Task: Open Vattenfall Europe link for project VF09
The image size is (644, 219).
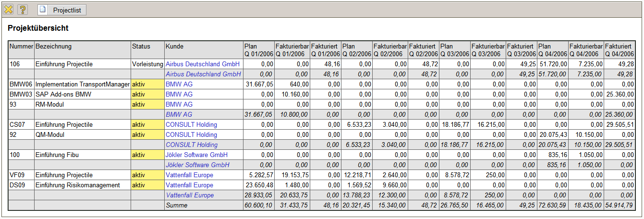Action: [x=189, y=175]
